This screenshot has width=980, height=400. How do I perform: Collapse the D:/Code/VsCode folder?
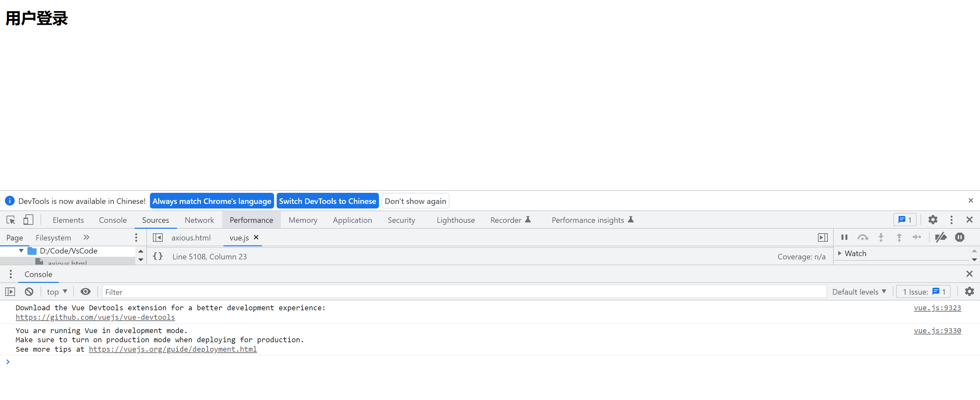click(21, 251)
